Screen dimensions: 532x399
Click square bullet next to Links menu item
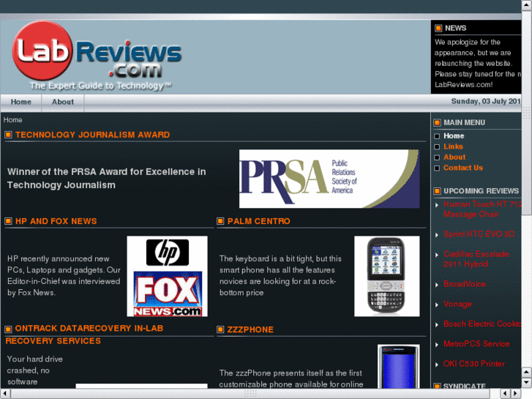click(437, 147)
